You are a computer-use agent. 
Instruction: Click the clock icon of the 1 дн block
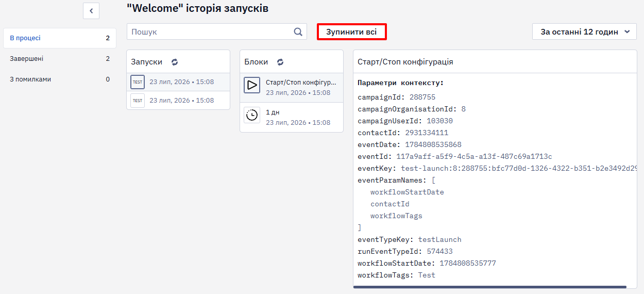click(252, 115)
